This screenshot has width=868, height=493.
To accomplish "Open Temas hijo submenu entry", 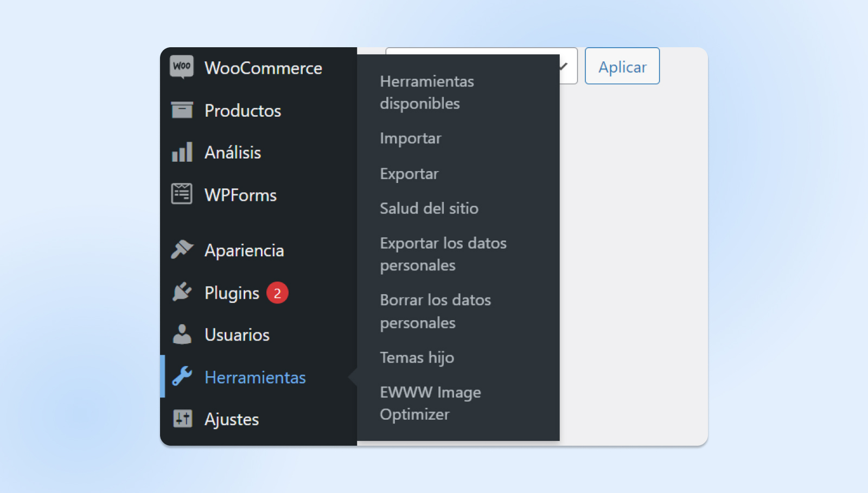I will (x=417, y=358).
